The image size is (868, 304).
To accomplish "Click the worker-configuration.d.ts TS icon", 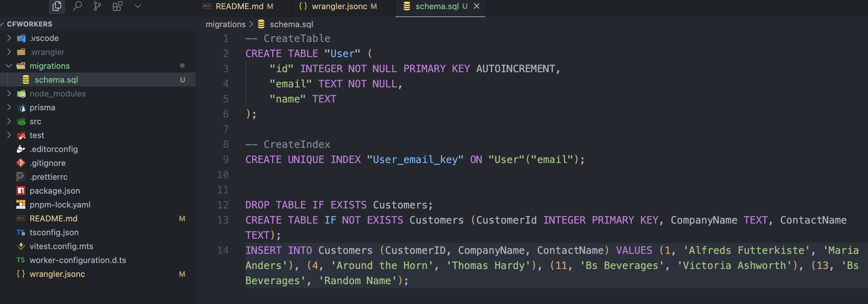I will pos(21,260).
